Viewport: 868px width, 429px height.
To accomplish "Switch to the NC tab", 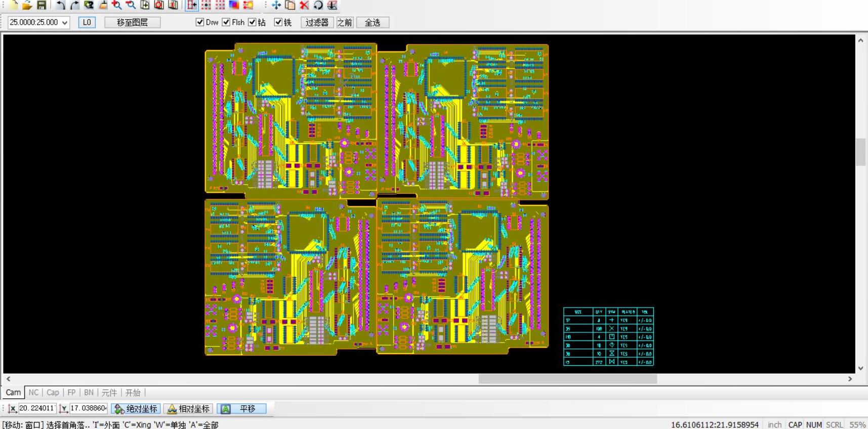I will pos(33,393).
